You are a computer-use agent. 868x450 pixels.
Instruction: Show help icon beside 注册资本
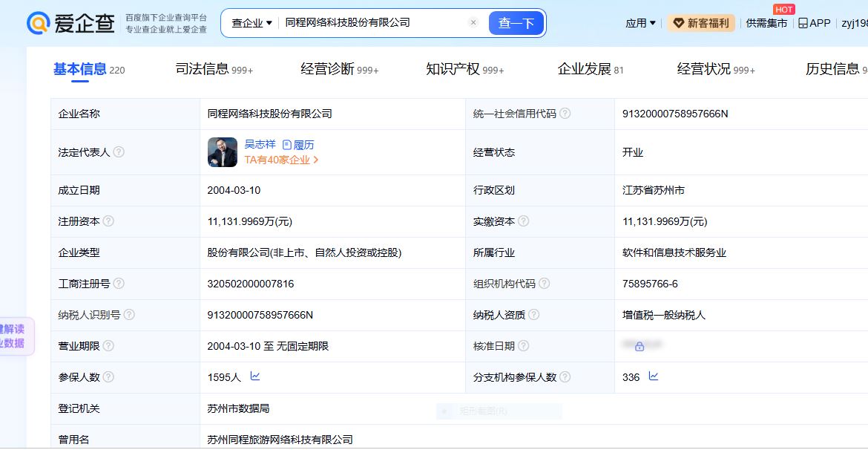pyautogui.click(x=108, y=221)
